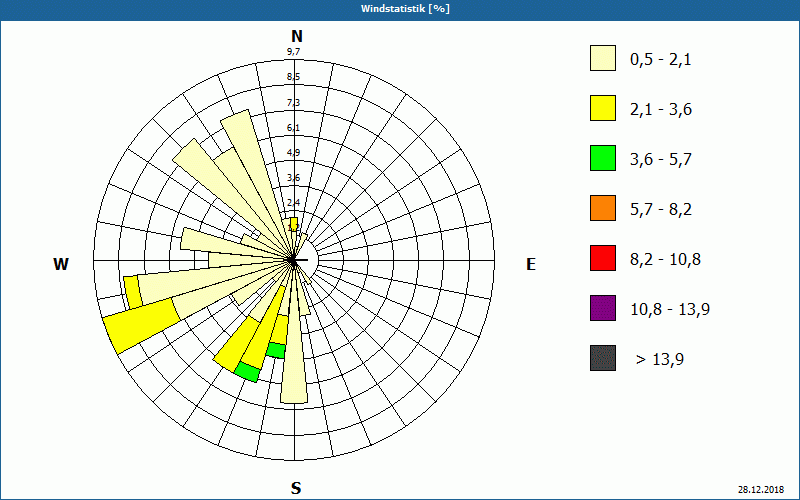Screen dimensions: 800x500
Task: Click the pale yellow 0,5 - 2,1 legend swatch
Action: coord(603,58)
